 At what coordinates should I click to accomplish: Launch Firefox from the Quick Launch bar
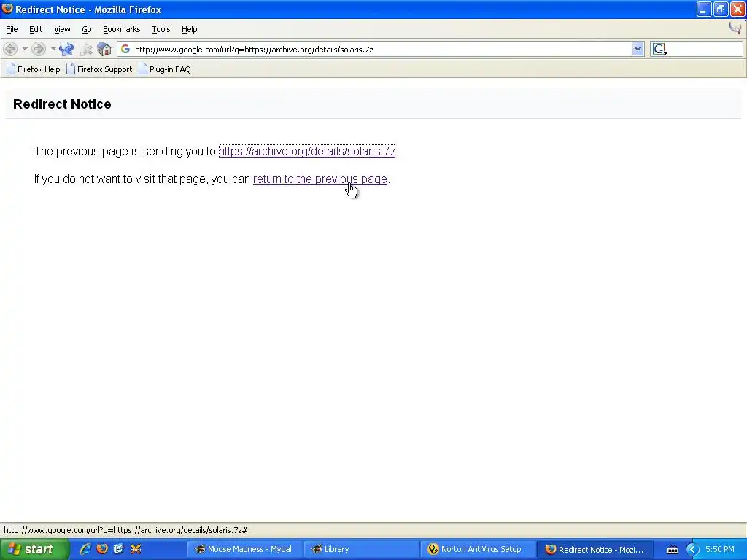pyautogui.click(x=102, y=549)
